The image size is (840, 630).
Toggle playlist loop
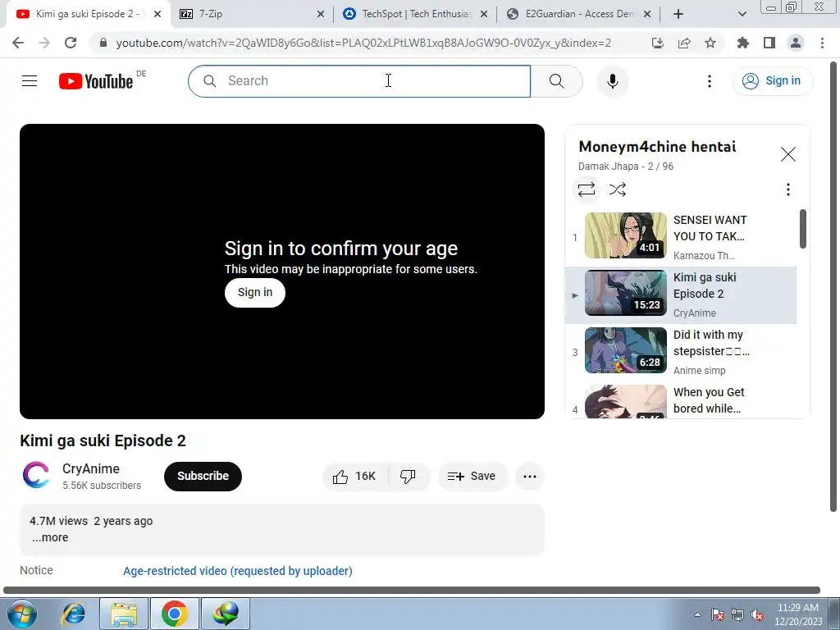[x=587, y=189]
